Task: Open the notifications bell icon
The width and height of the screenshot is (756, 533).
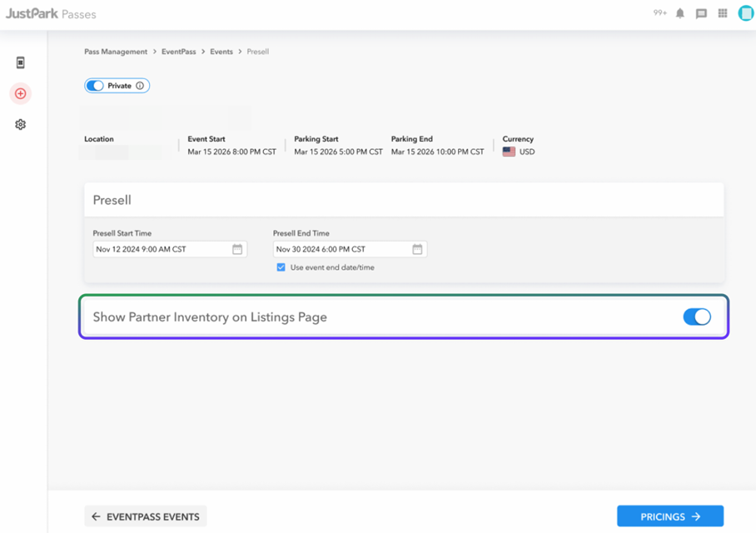Action: coord(680,13)
